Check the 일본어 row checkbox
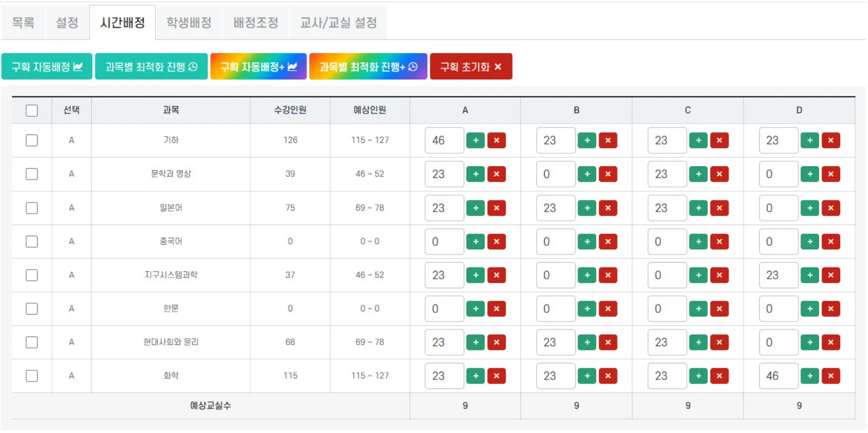The image size is (868, 433). pos(32,208)
